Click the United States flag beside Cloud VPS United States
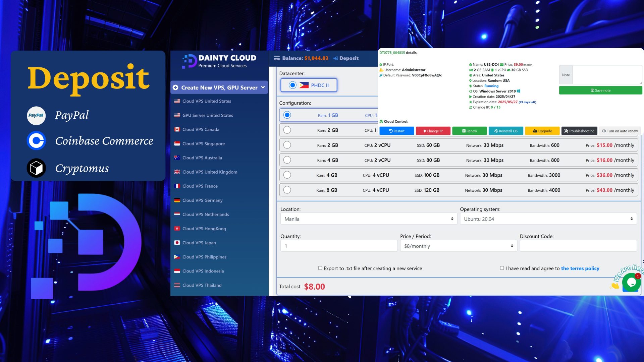This screenshot has width=644, height=362. pos(177,101)
